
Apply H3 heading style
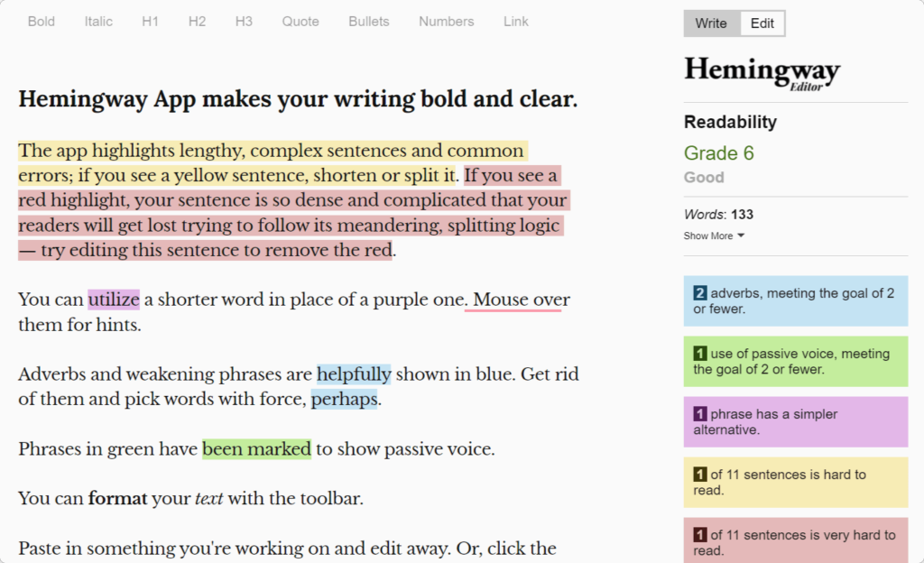(x=244, y=22)
